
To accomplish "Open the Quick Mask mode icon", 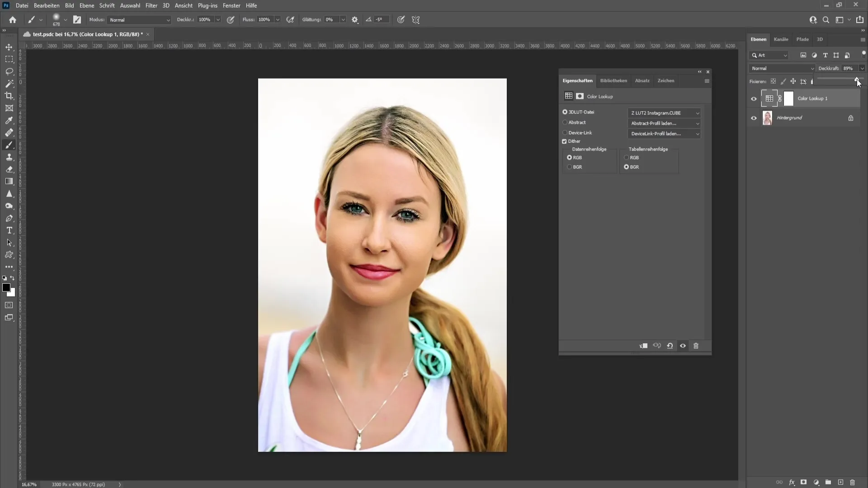I will [9, 305].
